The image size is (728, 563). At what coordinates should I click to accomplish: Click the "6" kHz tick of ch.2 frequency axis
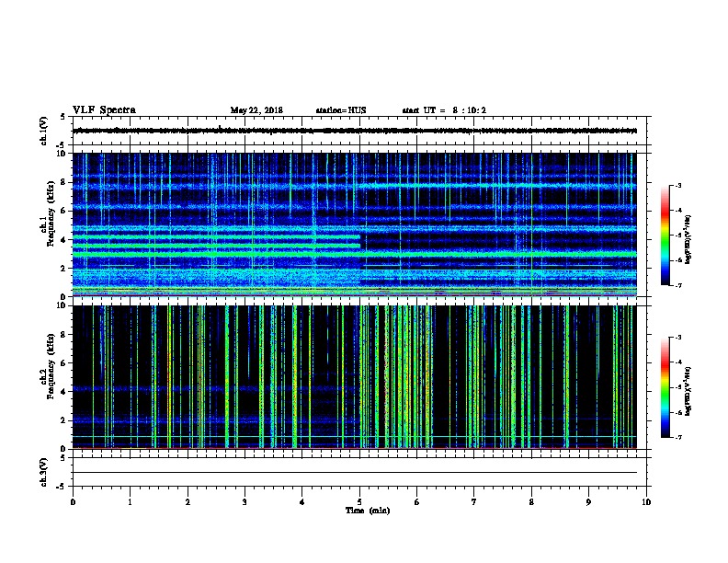(x=63, y=363)
